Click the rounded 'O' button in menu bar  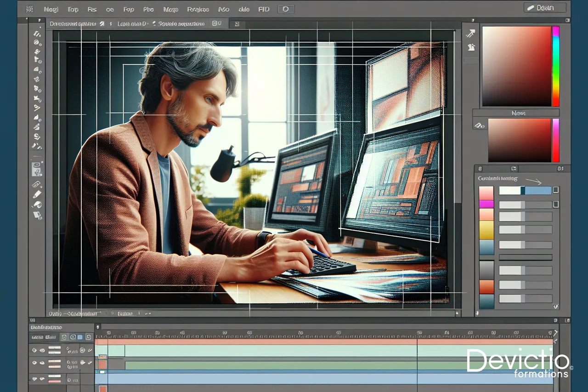286,9
